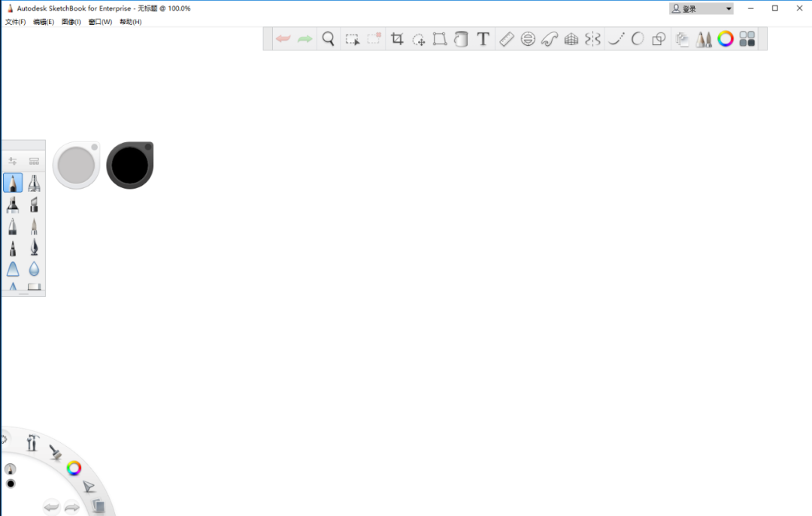Open the lagoon edit arrow icon
The width and height of the screenshot is (812, 516).
tap(89, 487)
